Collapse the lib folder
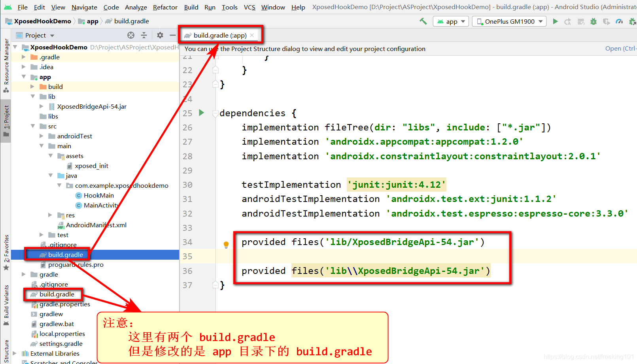Image resolution: width=637 pixels, height=364 pixels. [33, 96]
